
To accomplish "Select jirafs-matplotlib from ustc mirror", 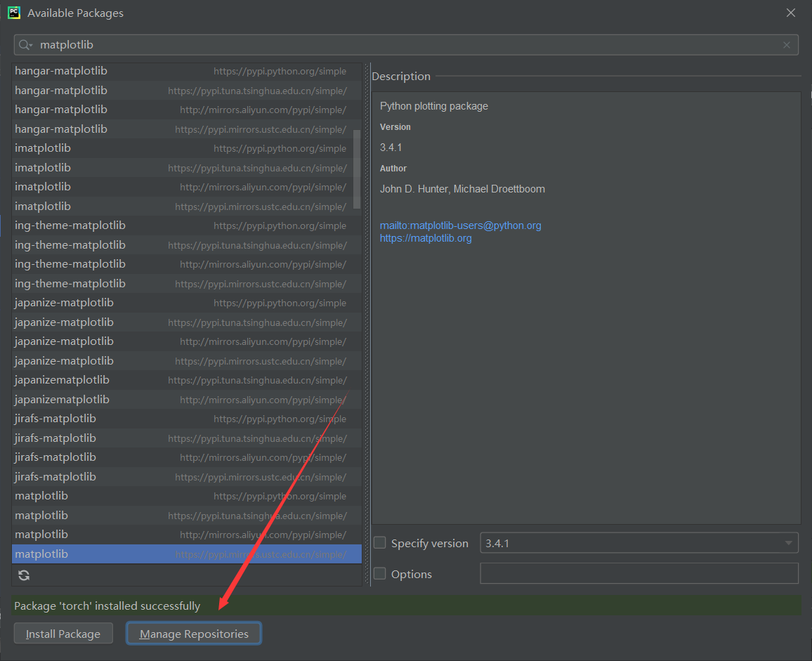I will [x=186, y=476].
